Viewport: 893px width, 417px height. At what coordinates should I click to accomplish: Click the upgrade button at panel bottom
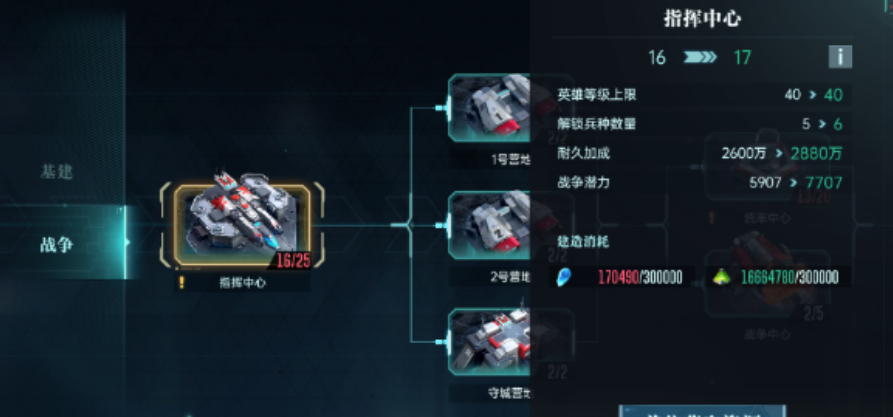702,411
